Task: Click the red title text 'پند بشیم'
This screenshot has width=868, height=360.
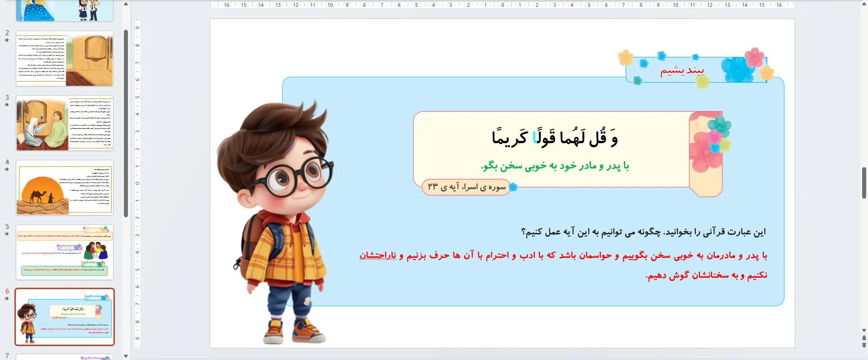Action: 682,70
